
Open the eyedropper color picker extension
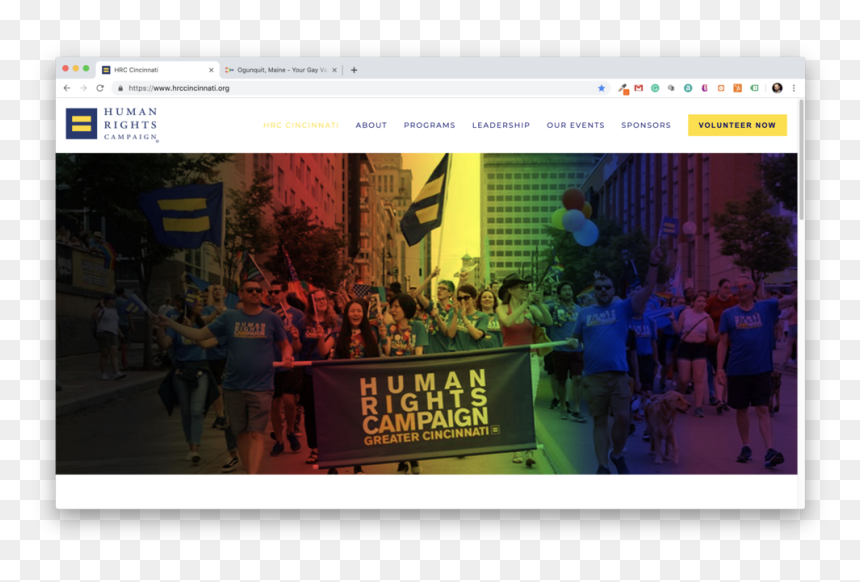point(623,88)
